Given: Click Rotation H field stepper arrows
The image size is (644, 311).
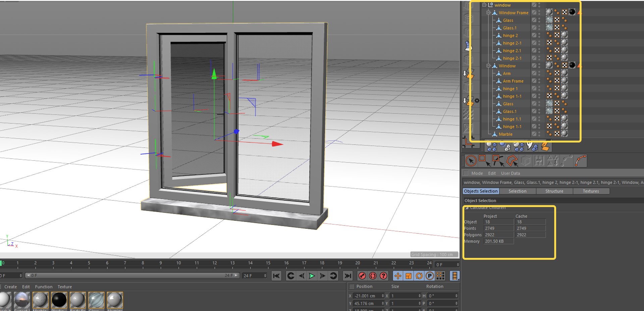Looking at the screenshot, I should point(456,296).
